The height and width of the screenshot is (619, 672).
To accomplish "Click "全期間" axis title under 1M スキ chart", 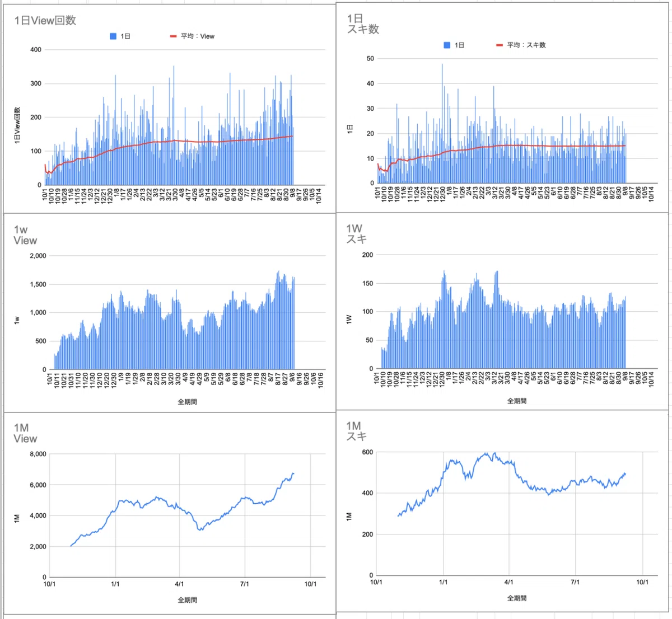I will click(516, 598).
